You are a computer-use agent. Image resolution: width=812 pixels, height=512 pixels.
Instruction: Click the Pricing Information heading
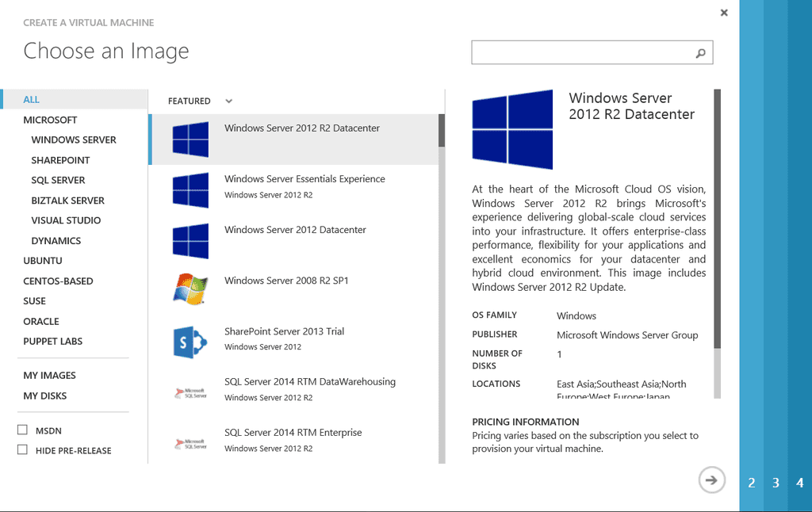pos(526,422)
